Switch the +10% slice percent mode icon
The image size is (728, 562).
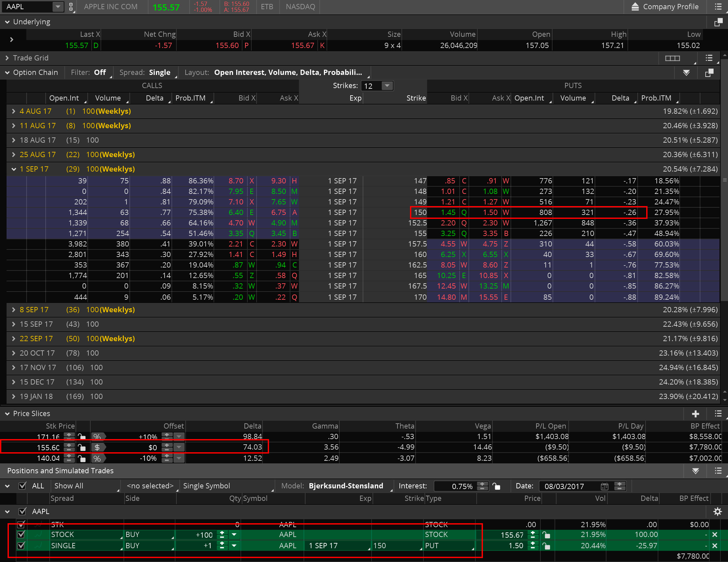[x=99, y=436]
